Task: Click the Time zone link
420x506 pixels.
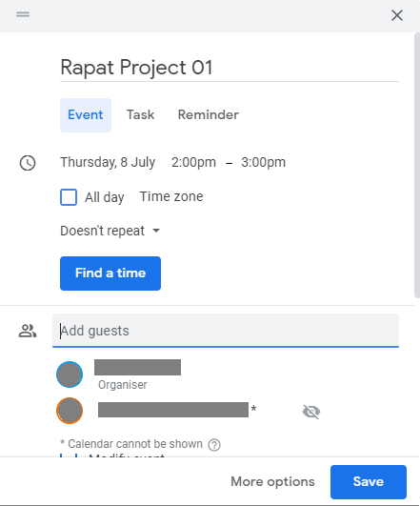Action: pyautogui.click(x=171, y=196)
